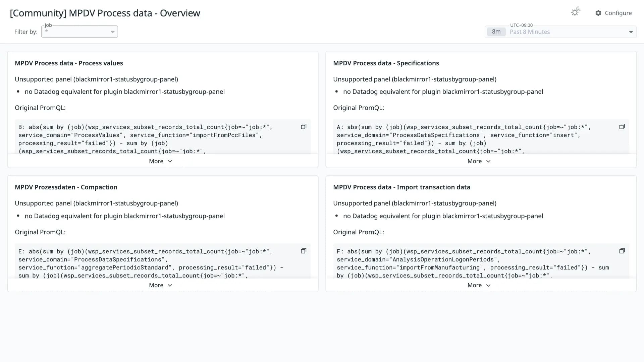Click no Datadog equivalent bullet in Specifications
Image resolution: width=644 pixels, height=362 pixels.
coord(443,92)
